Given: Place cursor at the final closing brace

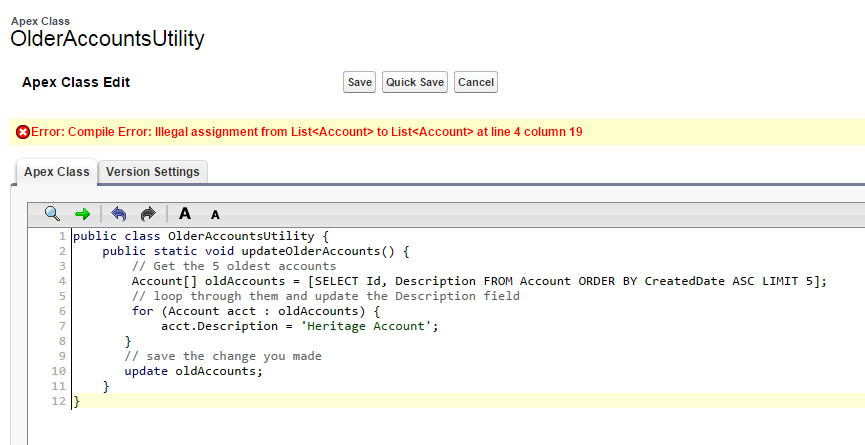Looking at the screenshot, I should point(77,401).
